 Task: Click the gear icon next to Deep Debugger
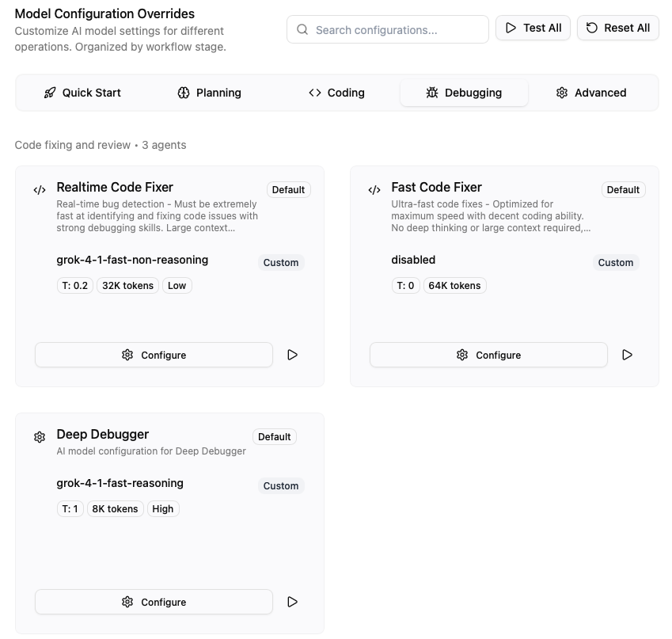[40, 437]
